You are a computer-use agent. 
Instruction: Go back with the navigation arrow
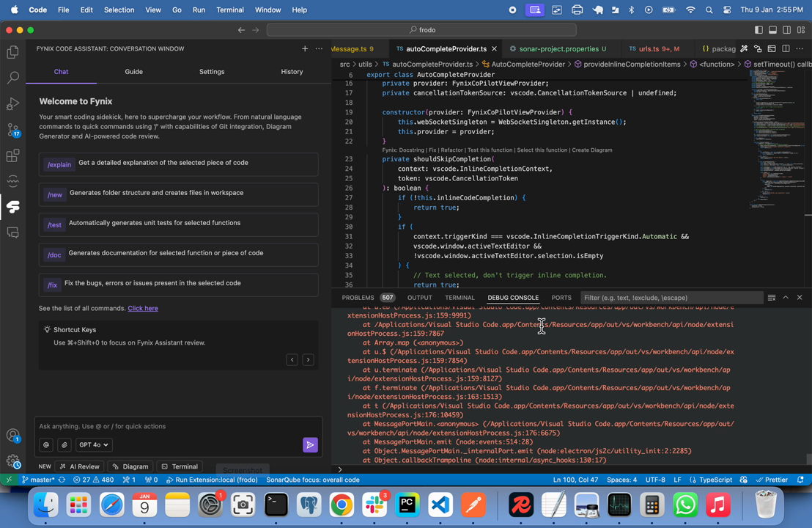coord(241,30)
